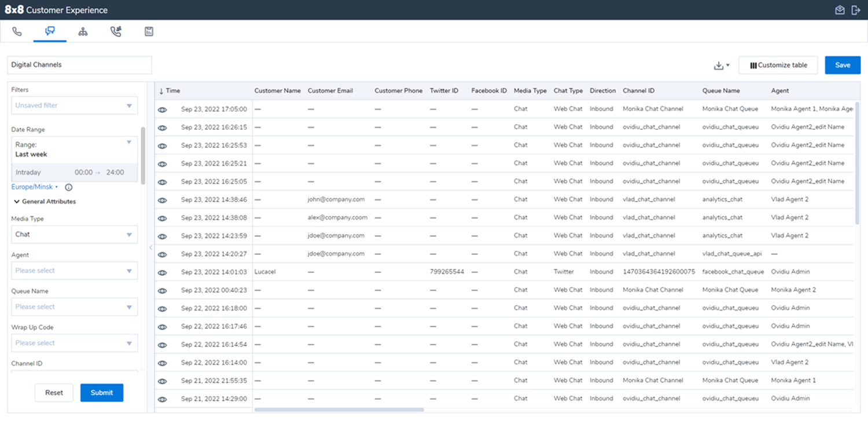This screenshot has height=424, width=868.
Task: Click the logout icon in header
Action: 856,10
